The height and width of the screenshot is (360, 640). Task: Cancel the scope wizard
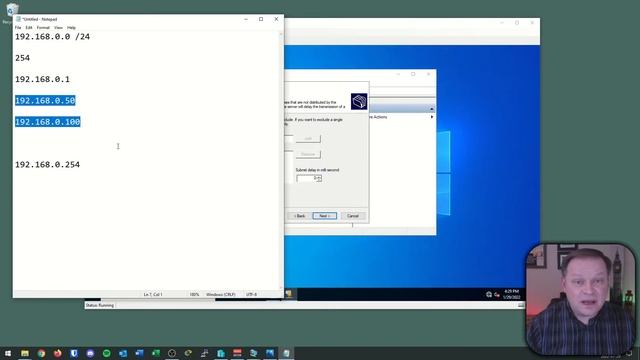tap(353, 216)
